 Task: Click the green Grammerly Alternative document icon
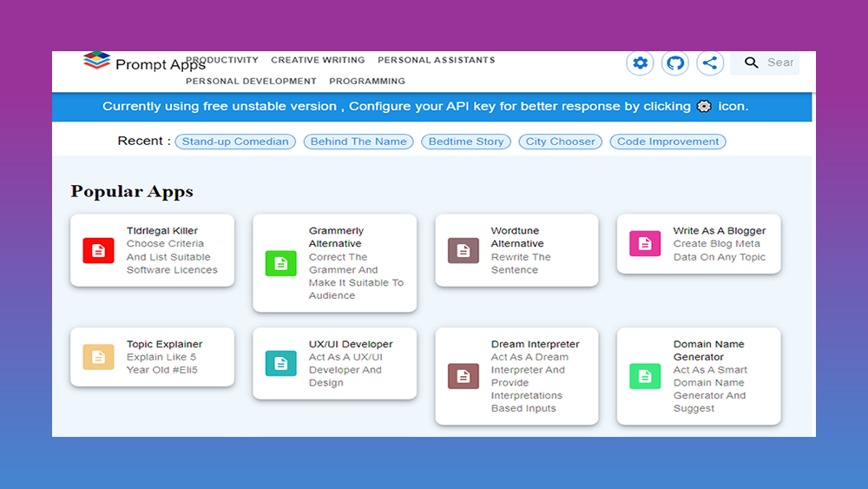(280, 263)
